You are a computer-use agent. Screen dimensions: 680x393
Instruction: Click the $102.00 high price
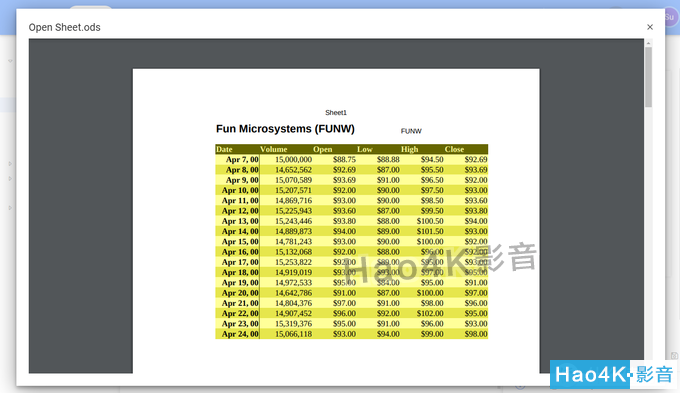[430, 314]
